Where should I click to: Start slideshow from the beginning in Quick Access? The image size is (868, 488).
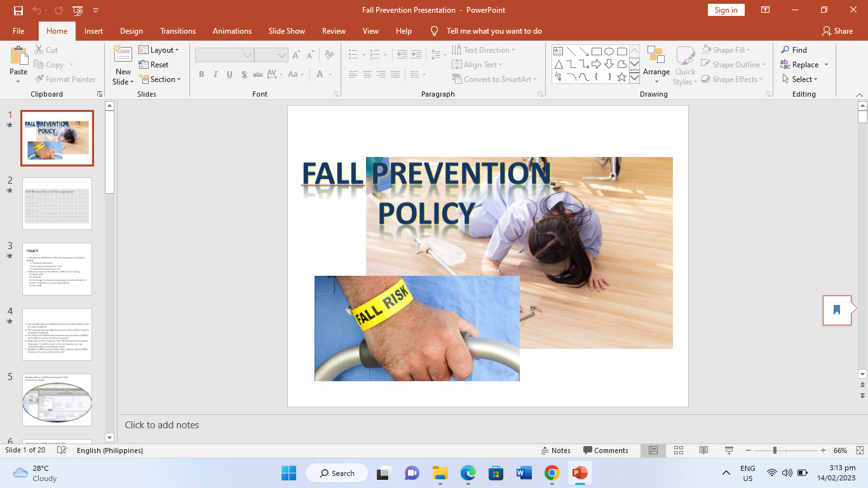tap(78, 10)
